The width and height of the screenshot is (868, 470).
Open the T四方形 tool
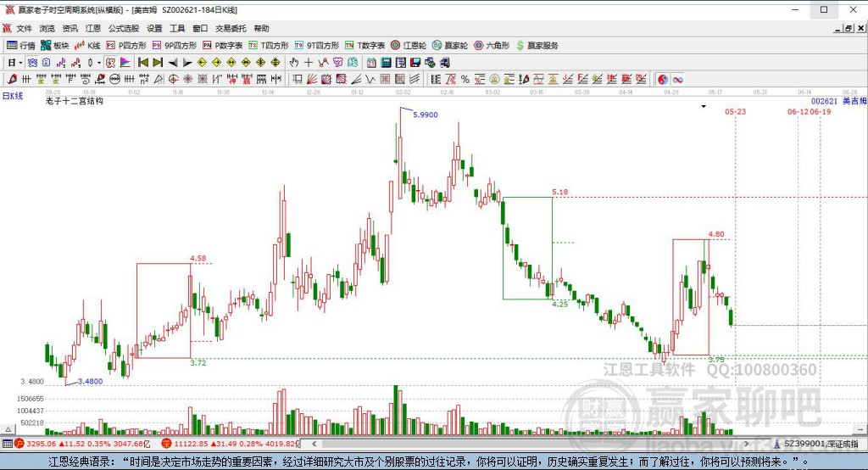[x=269, y=46]
